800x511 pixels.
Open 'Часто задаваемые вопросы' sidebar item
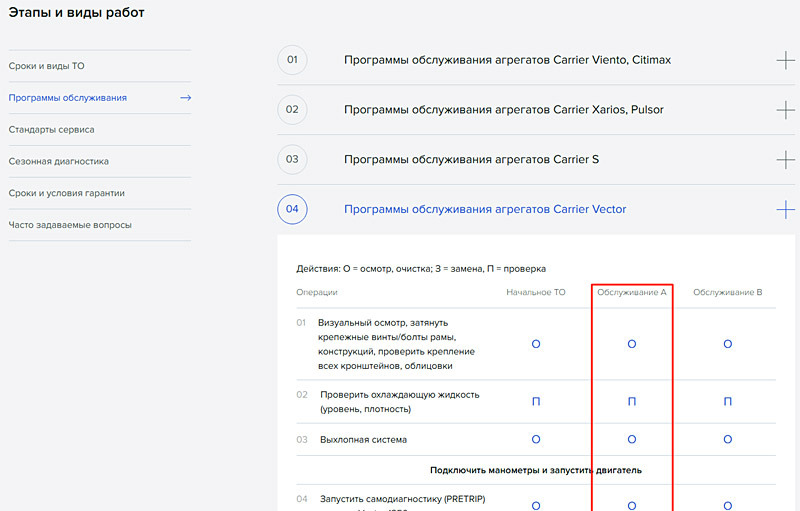tap(70, 225)
